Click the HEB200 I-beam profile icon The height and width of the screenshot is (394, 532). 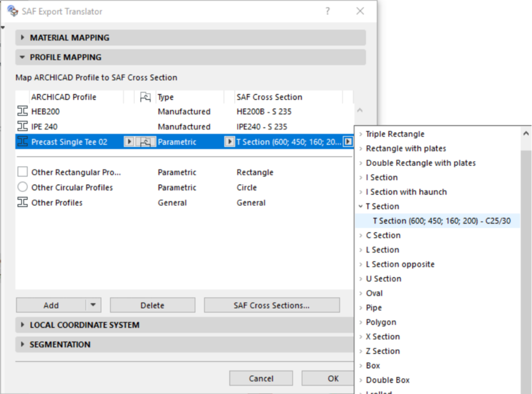click(x=22, y=111)
